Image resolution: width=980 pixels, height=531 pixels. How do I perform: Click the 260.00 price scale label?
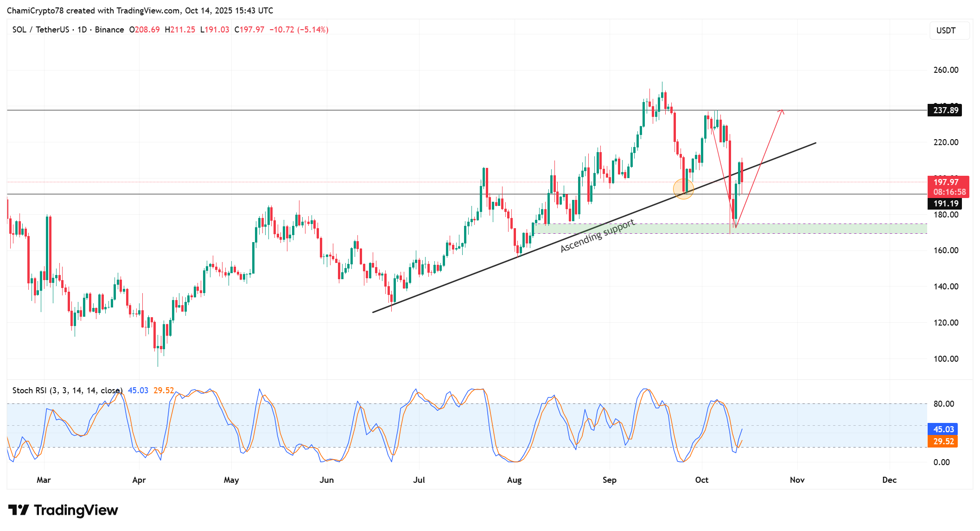tap(946, 70)
